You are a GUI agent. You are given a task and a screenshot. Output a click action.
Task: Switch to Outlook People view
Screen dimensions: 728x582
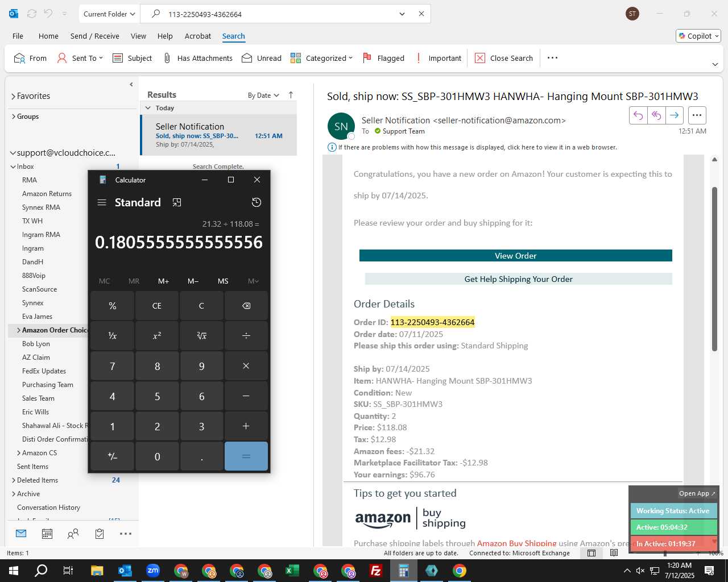click(x=73, y=534)
